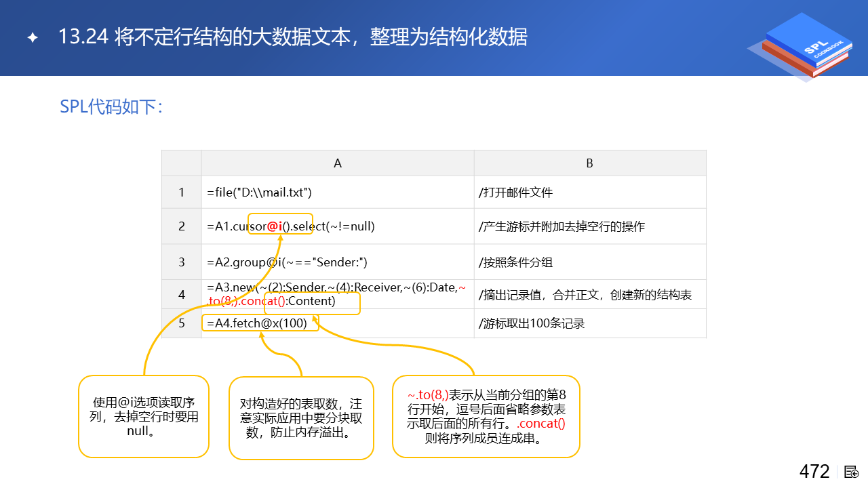
Task: Select the cell =A2.group@i(~=="Sender:")
Action: 338,262
